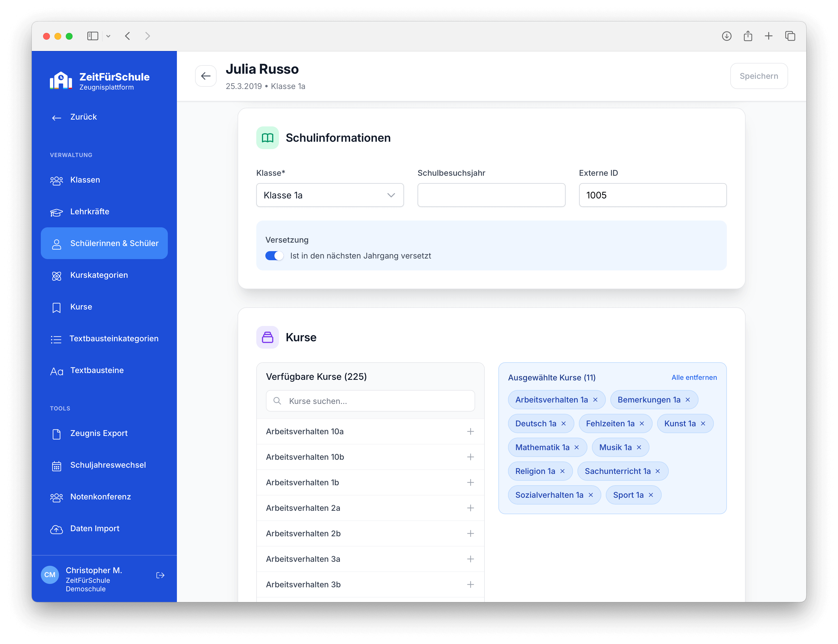Open Kurskategorien in sidebar menu
The height and width of the screenshot is (644, 838).
pyautogui.click(x=99, y=275)
